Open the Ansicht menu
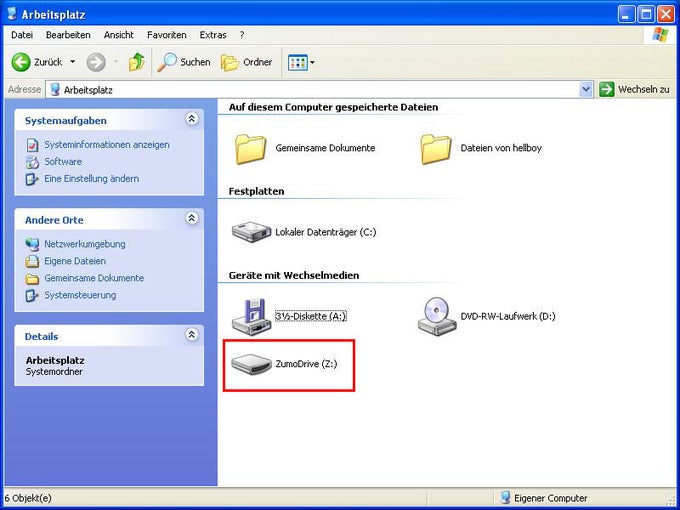Viewport: 680px width, 510px height. (118, 35)
